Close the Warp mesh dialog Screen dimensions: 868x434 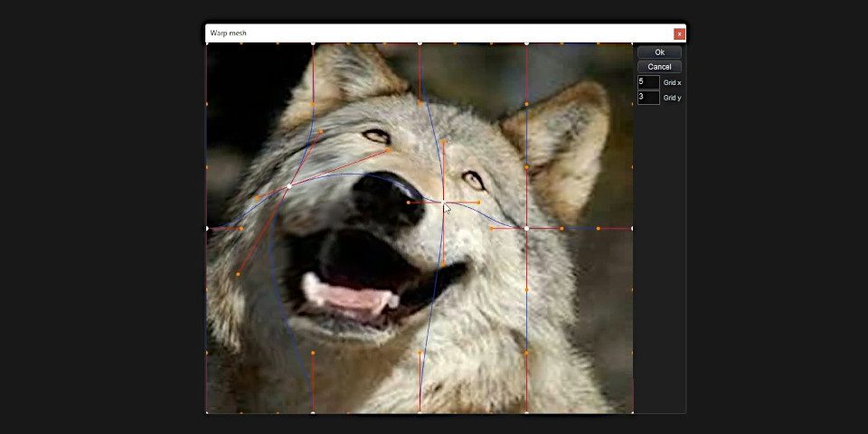pos(679,33)
